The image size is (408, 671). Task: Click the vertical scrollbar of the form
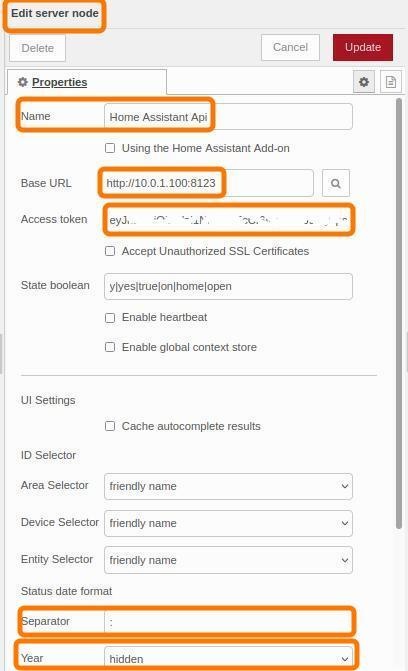(x=399, y=314)
